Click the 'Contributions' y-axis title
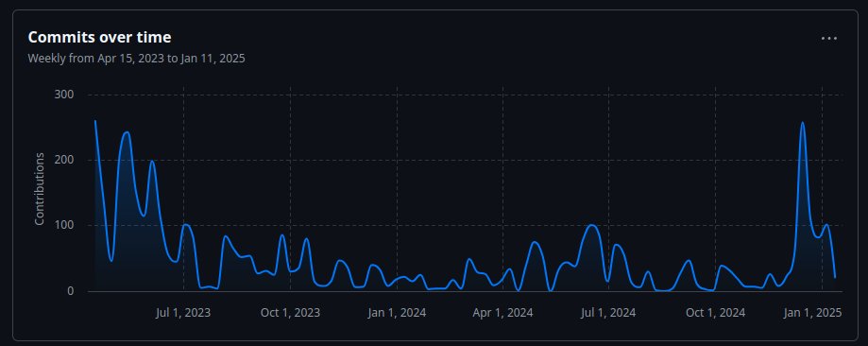The width and height of the screenshot is (868, 346). click(40, 188)
